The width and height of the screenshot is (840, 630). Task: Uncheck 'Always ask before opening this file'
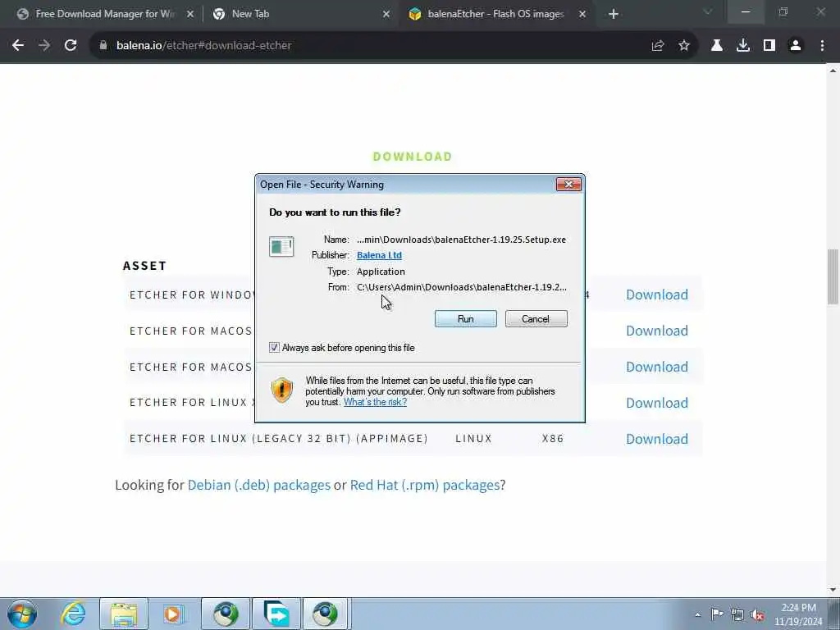point(274,348)
